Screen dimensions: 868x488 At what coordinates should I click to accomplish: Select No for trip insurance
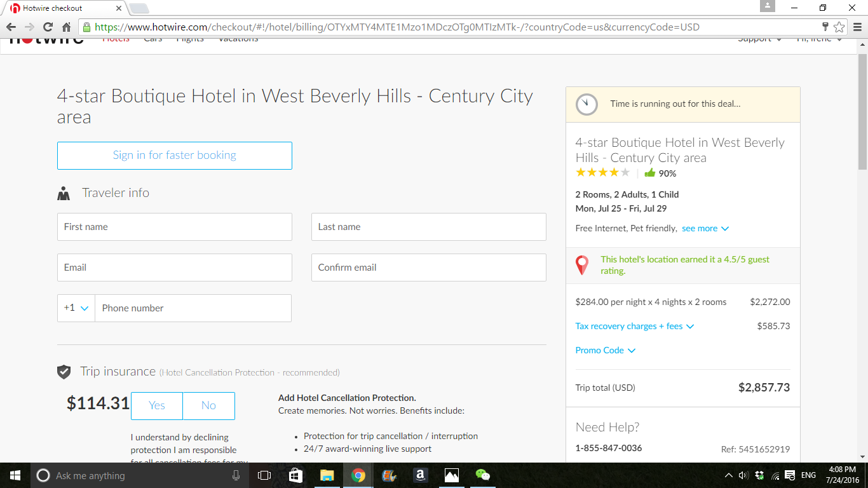pyautogui.click(x=208, y=406)
